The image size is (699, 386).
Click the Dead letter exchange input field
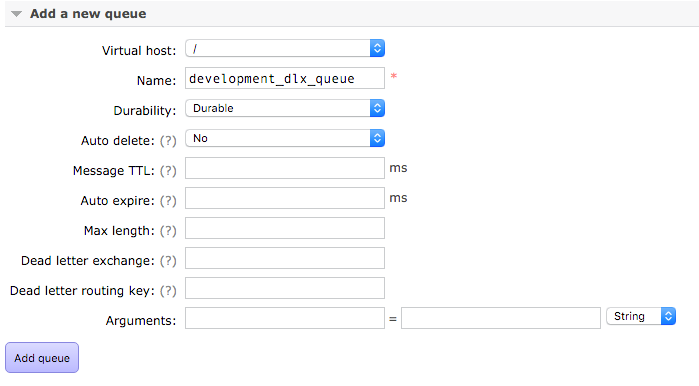[x=285, y=258]
